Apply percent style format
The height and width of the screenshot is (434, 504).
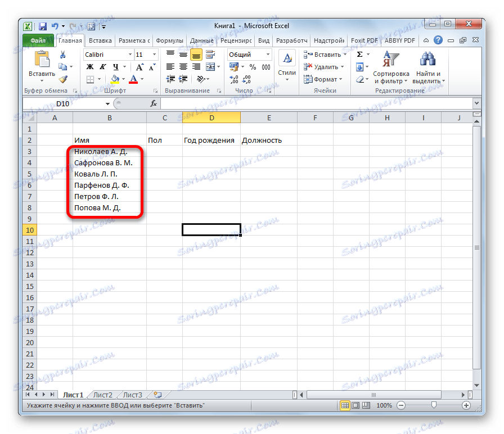tap(253, 67)
